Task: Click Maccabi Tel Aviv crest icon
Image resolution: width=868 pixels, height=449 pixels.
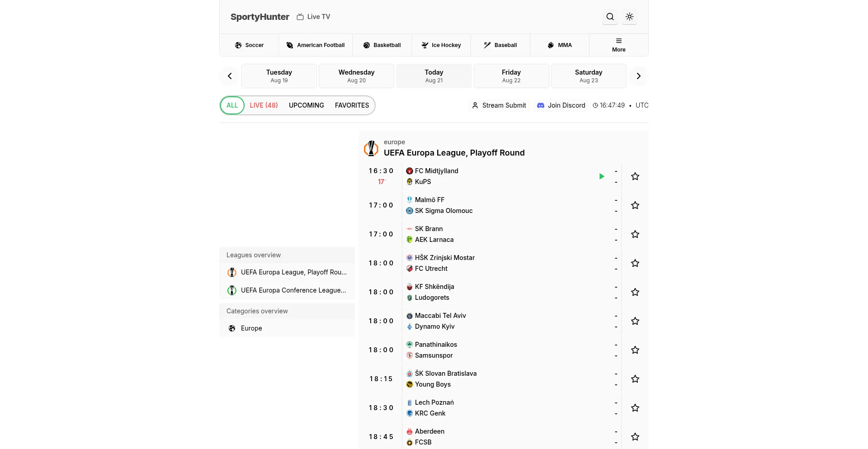Action: coord(410,316)
